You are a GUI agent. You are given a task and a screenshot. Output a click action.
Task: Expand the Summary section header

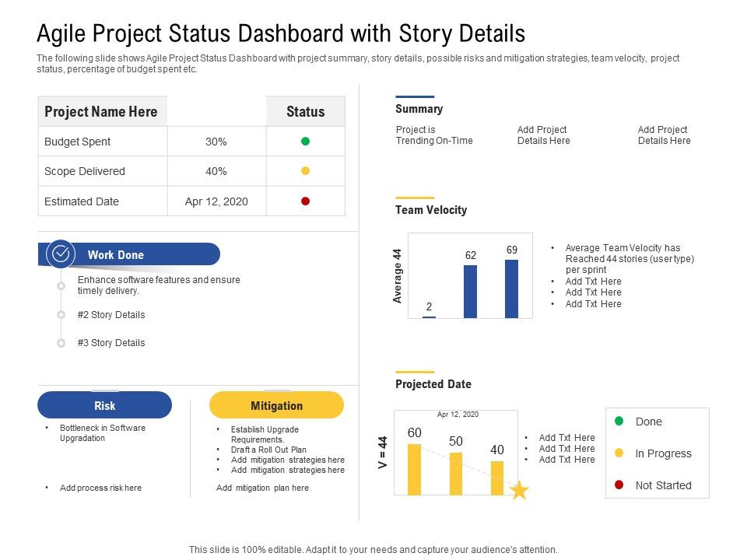click(x=420, y=109)
